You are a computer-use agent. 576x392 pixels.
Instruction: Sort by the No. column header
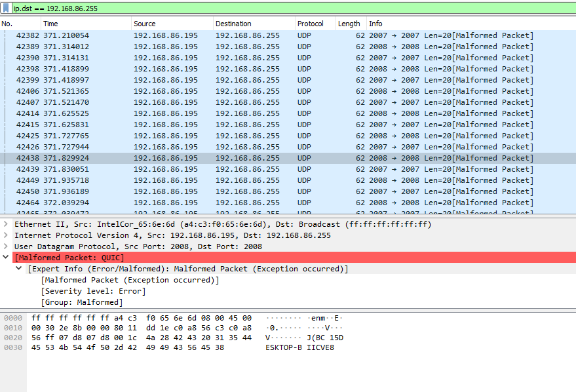20,24
